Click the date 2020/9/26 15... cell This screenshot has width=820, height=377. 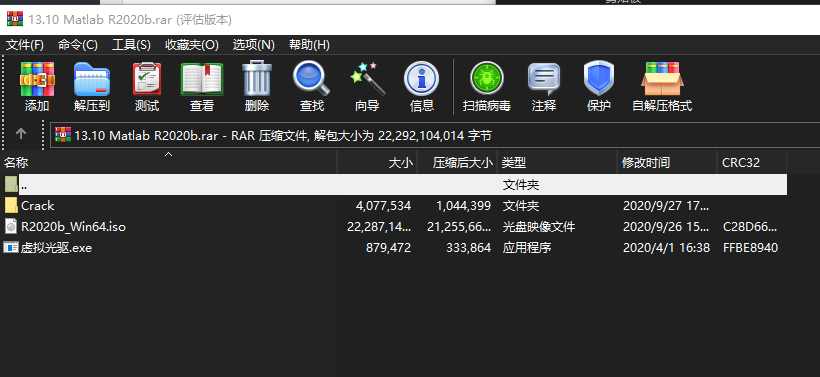[x=666, y=226]
